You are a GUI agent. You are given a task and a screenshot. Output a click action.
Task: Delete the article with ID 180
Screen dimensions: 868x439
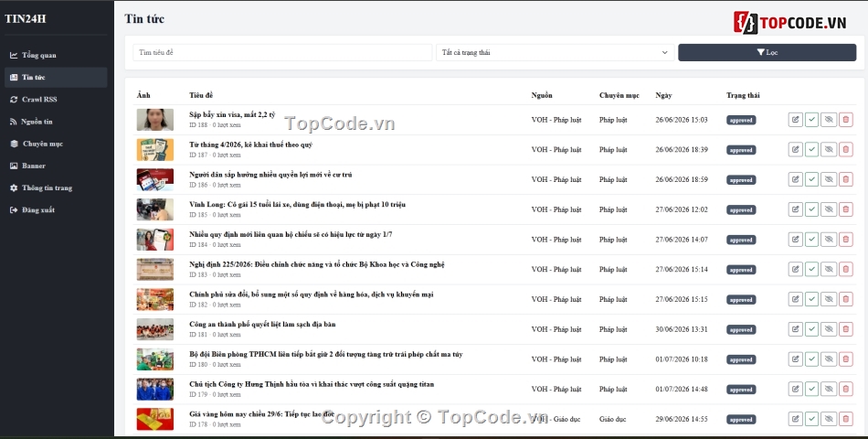click(845, 359)
